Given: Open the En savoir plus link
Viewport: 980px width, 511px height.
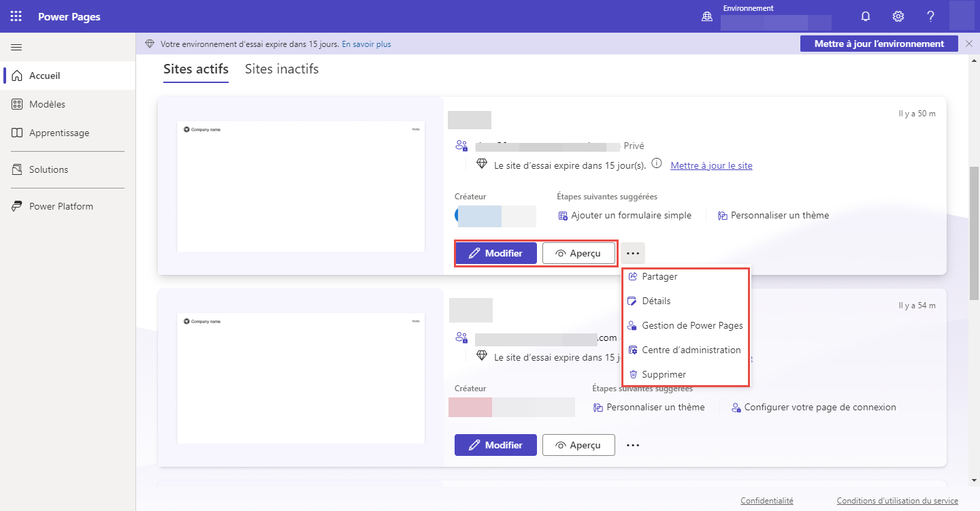Looking at the screenshot, I should point(366,44).
